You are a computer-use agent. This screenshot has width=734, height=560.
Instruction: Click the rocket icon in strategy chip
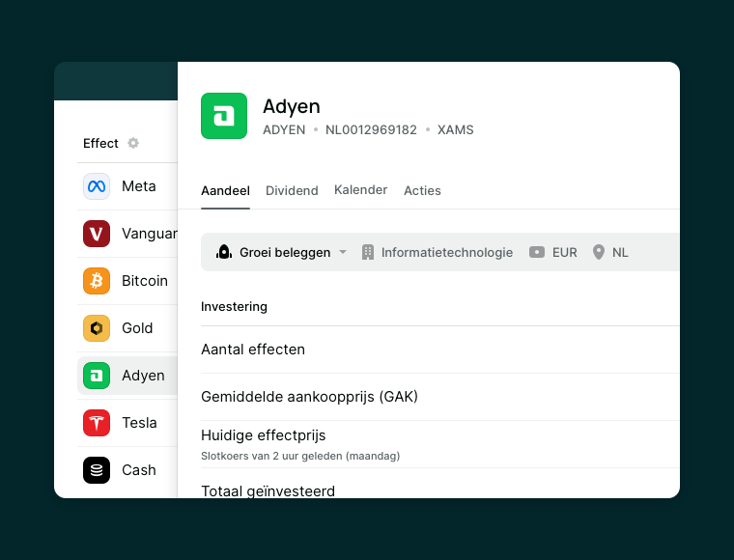224,252
